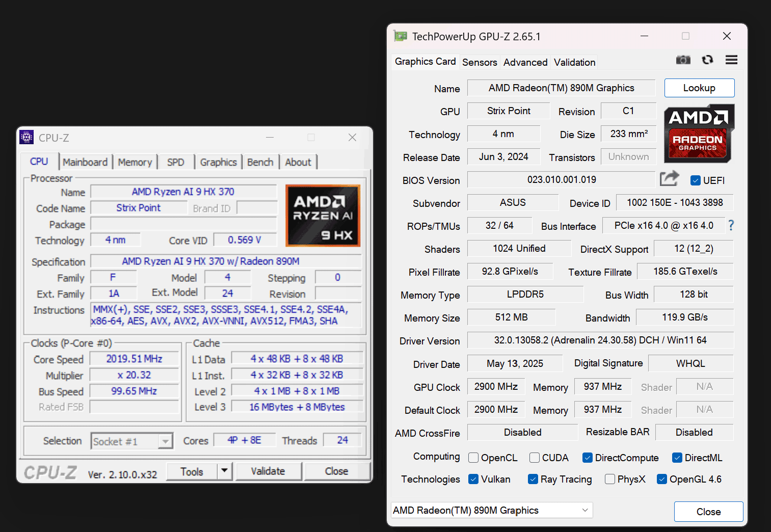Viewport: 771px width, 532px height.
Task: Click the Driver Date value May 13, 2025
Action: pyautogui.click(x=515, y=363)
